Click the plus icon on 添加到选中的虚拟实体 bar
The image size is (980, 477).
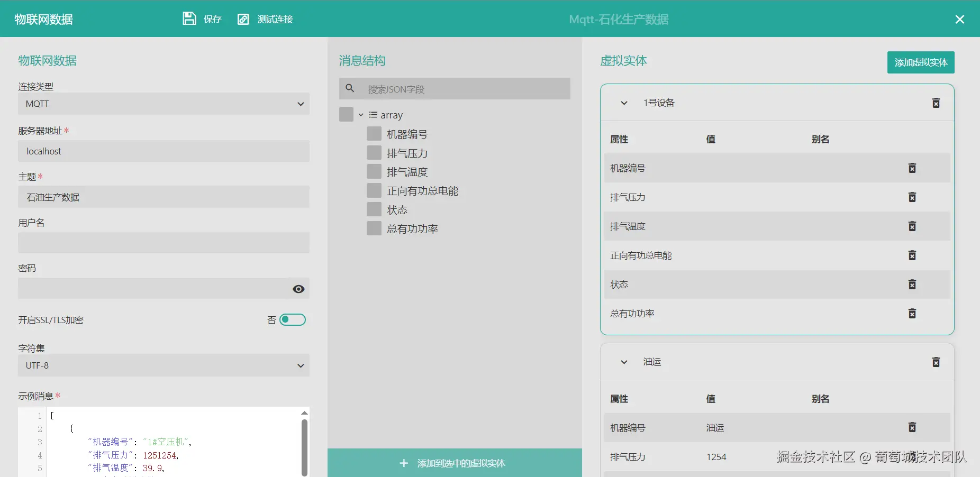pos(404,463)
